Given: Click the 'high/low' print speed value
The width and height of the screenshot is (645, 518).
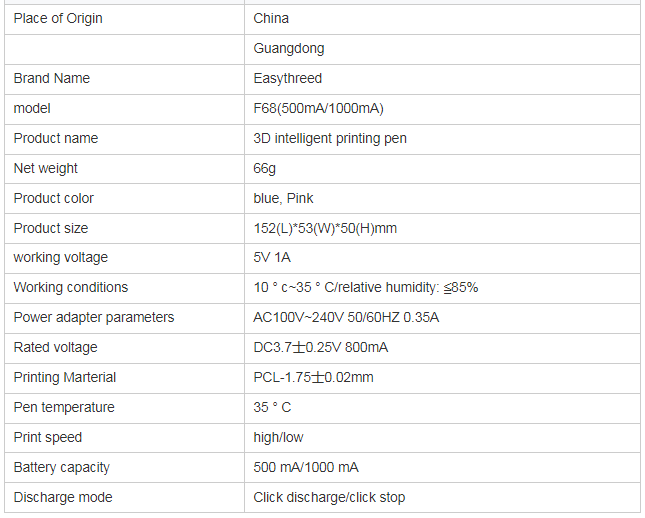Looking at the screenshot, I should [x=279, y=437].
